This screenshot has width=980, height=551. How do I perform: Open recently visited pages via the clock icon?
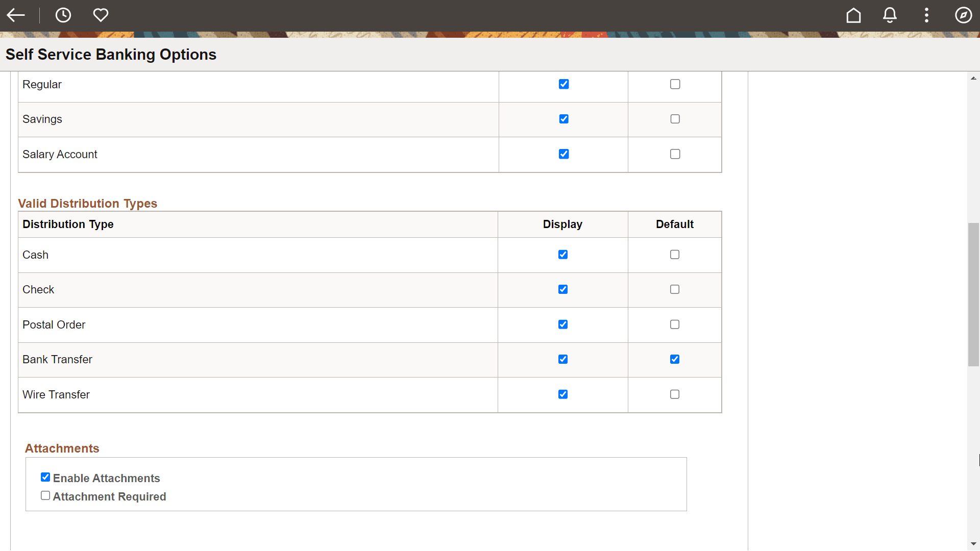pyautogui.click(x=63, y=15)
